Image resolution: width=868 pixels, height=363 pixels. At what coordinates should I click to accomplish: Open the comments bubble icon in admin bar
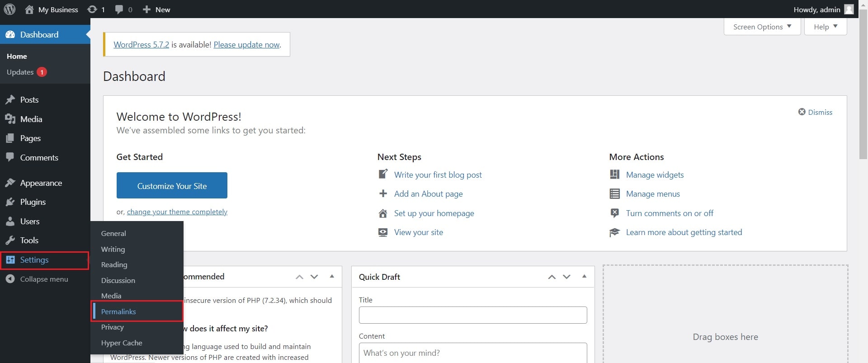119,9
